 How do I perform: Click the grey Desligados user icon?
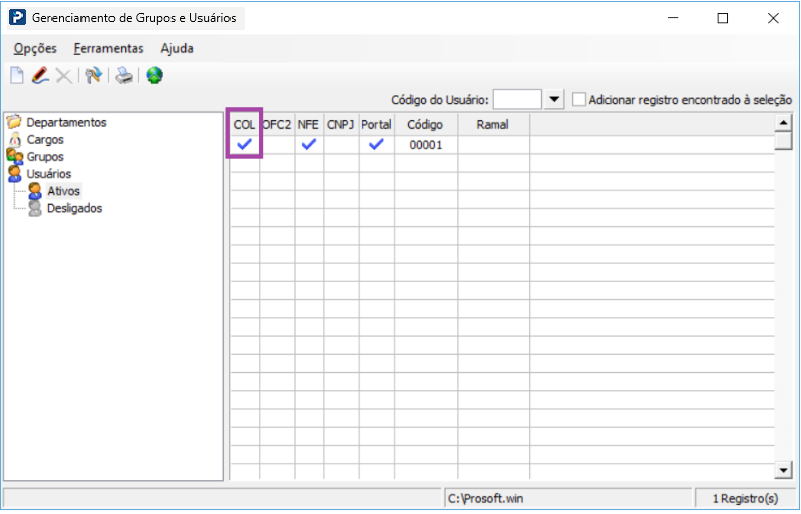(x=35, y=208)
